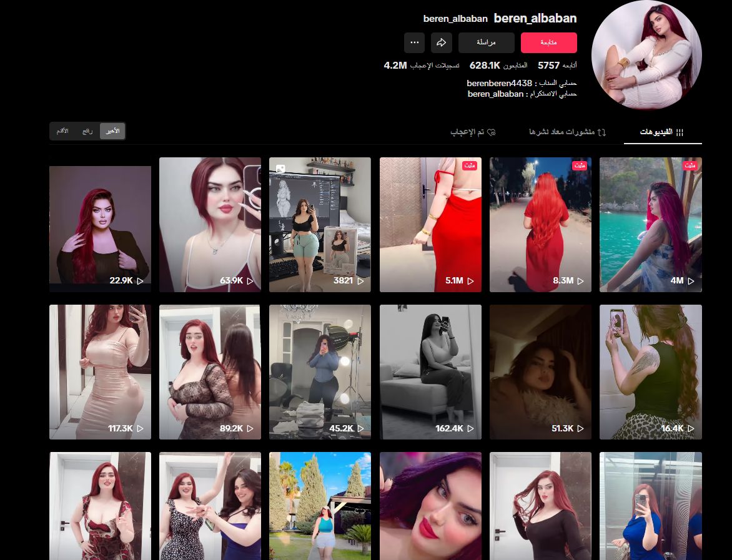732x560 pixels.
Task: Click the play icon beside 63.9K
Action: click(x=250, y=281)
